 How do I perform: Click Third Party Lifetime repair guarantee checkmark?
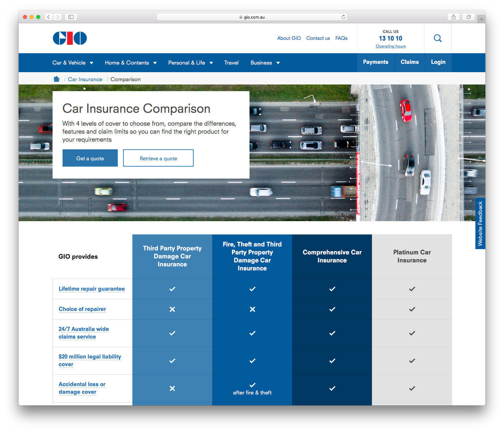pyautogui.click(x=172, y=289)
